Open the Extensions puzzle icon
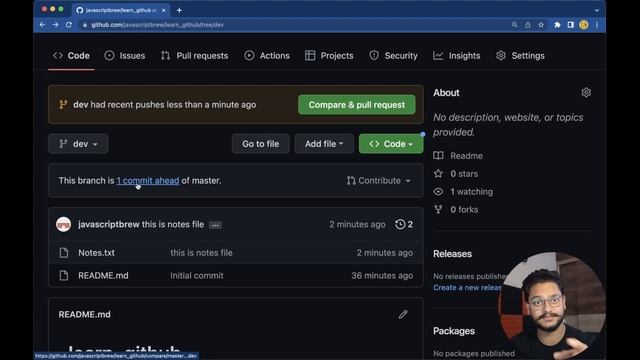Screen dimensions: 640x360 [557, 25]
